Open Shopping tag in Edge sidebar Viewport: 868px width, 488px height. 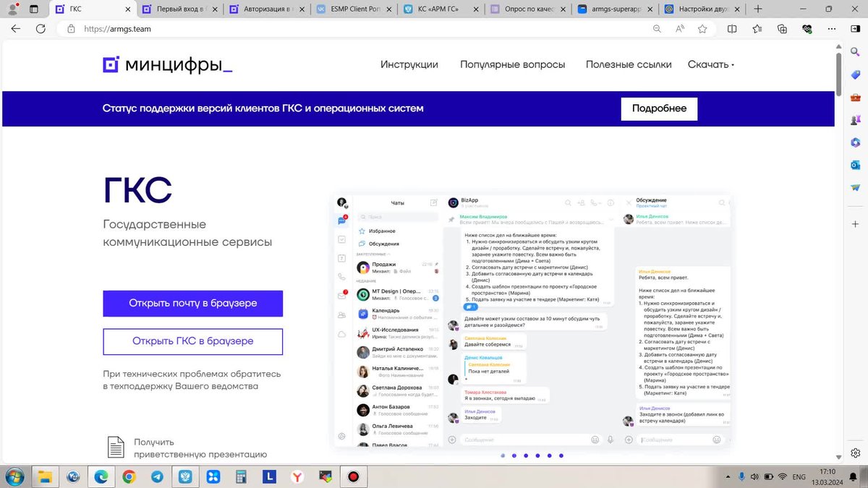[x=855, y=75]
